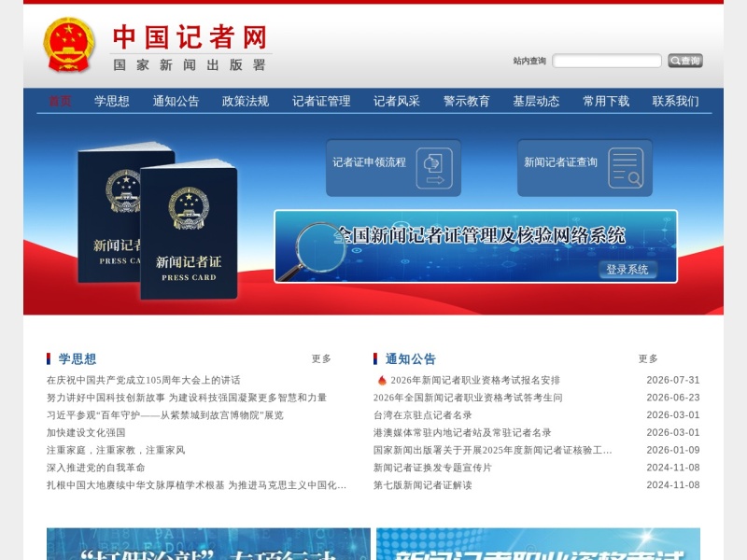The height and width of the screenshot is (560, 747).
Task: Open 记者证管理 navigation item
Action: pos(321,101)
